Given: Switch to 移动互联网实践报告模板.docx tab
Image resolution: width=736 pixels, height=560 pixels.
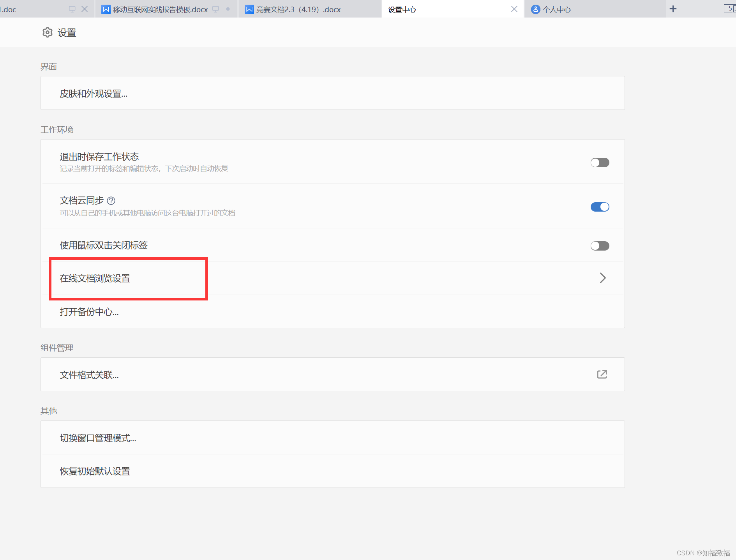Looking at the screenshot, I should [166, 9].
